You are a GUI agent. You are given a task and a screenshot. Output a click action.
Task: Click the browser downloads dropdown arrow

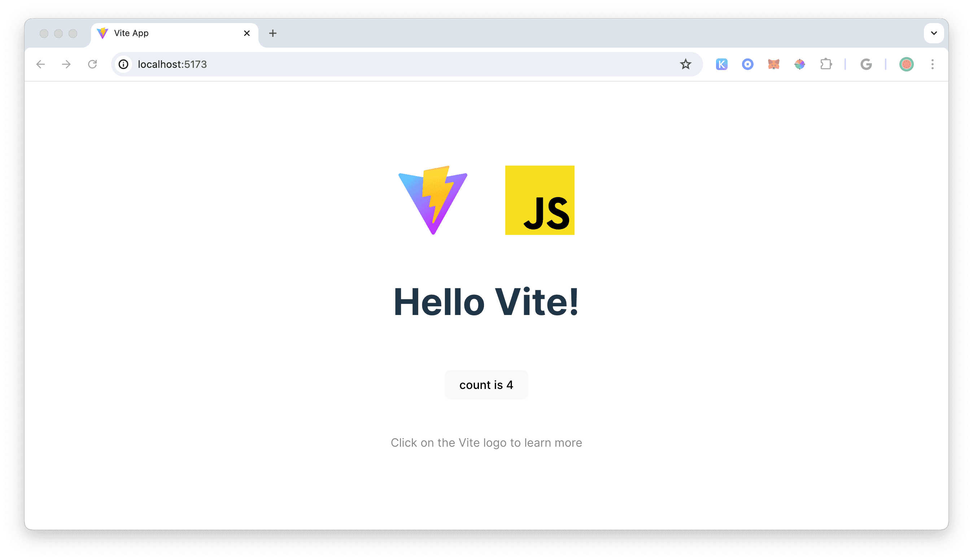[x=934, y=33]
